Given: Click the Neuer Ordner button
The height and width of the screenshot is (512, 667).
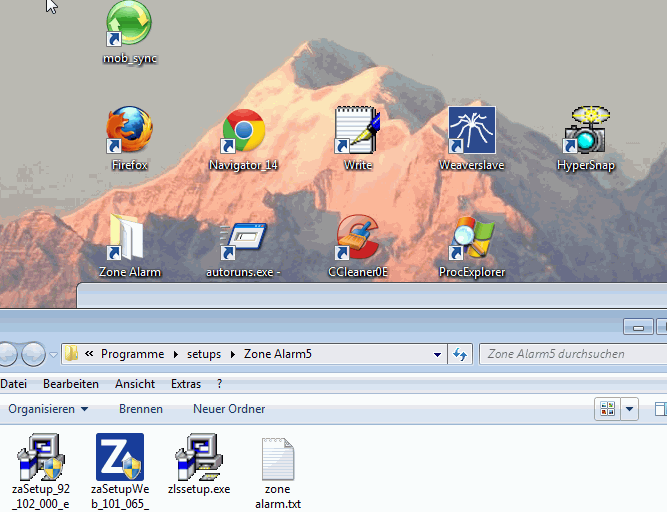Looking at the screenshot, I should [x=229, y=409].
